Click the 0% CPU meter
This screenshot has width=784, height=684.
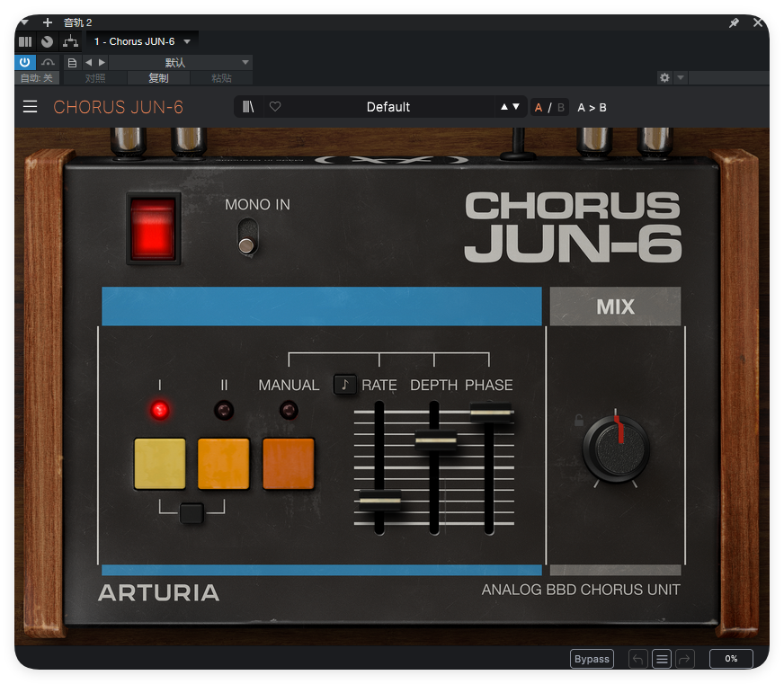(x=731, y=659)
